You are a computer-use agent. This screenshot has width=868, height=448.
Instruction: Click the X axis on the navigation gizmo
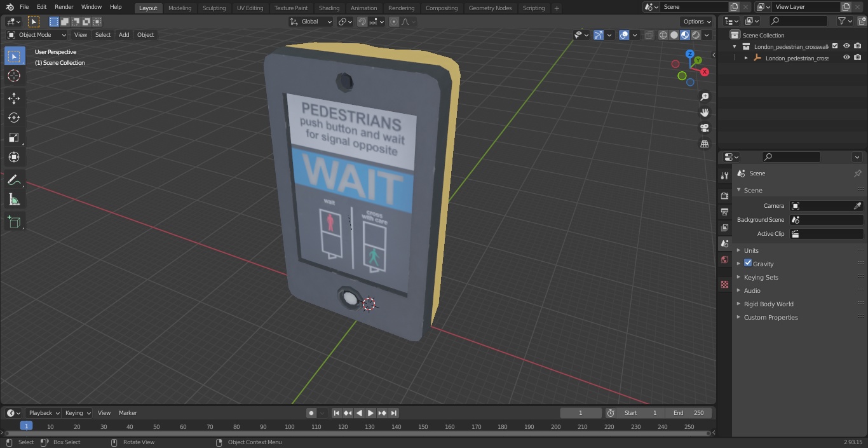pyautogui.click(x=704, y=72)
